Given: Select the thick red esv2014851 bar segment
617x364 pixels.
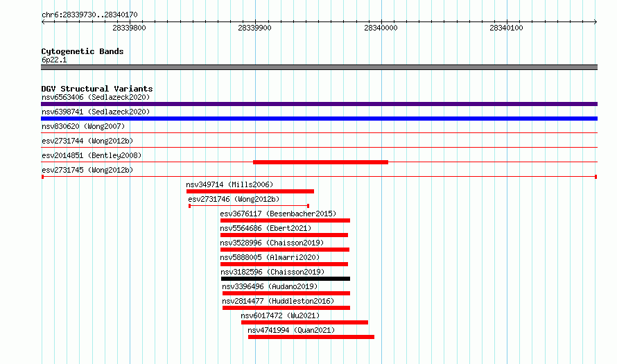Looking at the screenshot, I should pos(320,162).
